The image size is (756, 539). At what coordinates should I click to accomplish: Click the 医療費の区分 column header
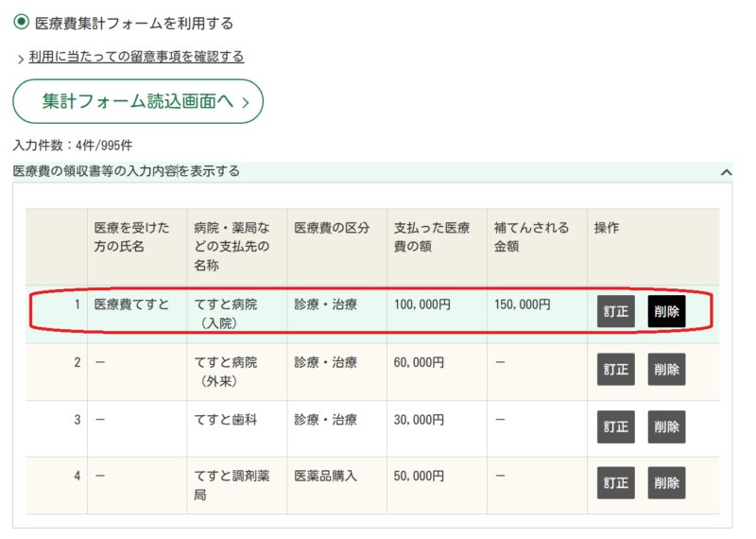coord(332,228)
